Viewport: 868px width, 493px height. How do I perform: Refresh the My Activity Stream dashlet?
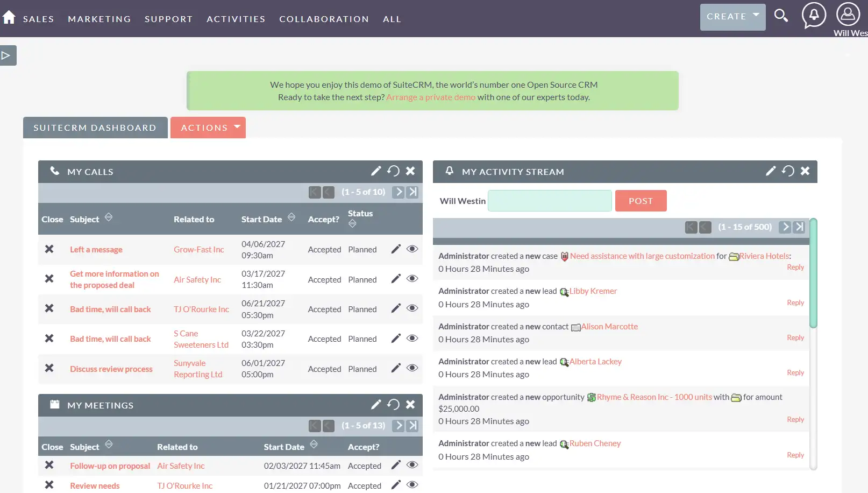click(x=788, y=171)
